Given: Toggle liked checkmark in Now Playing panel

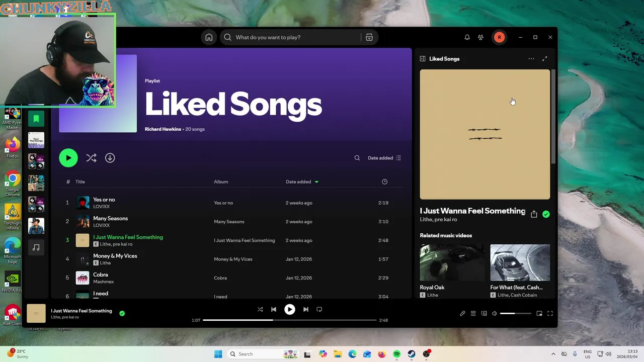Looking at the screenshot, I should tap(546, 214).
